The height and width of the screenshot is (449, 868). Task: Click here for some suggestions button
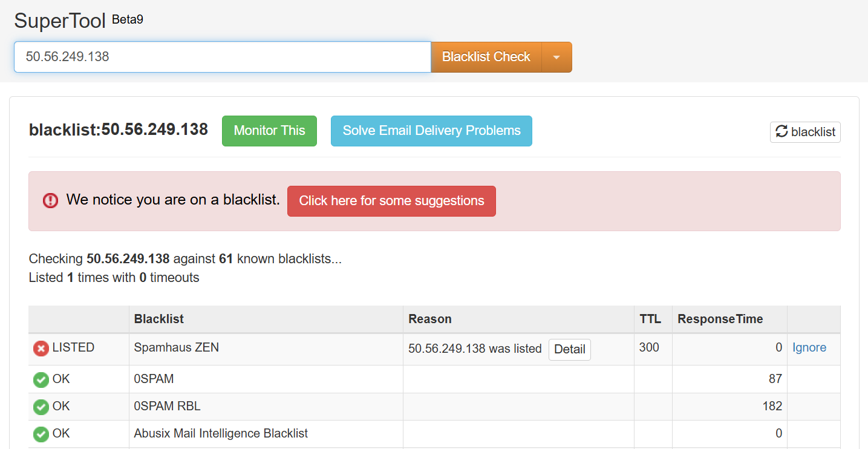(391, 201)
